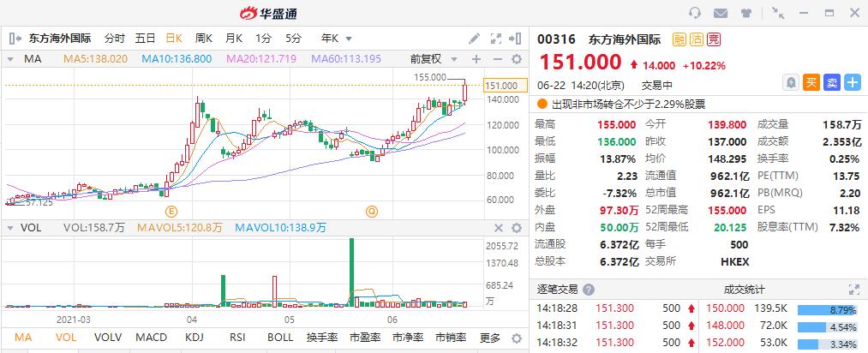The height and width of the screenshot is (353, 868).
Task: Switch to the 周K chart tab
Action: pyautogui.click(x=204, y=38)
